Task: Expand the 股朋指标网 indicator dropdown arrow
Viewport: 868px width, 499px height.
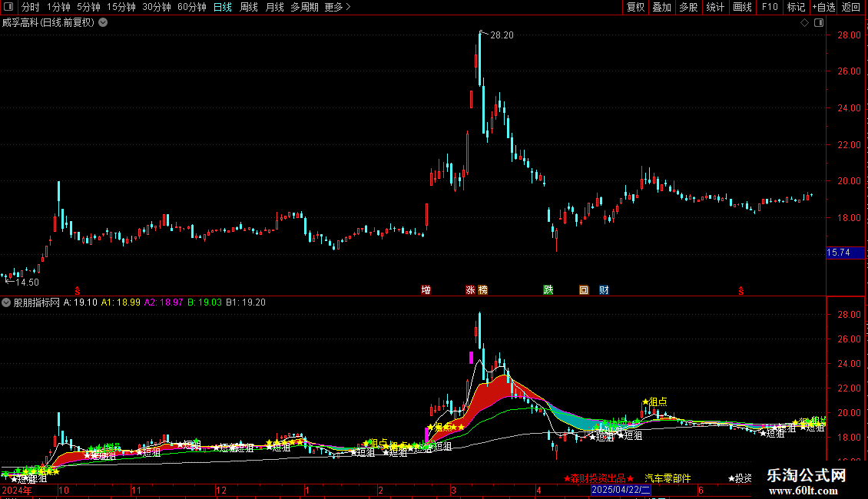Action: click(x=6, y=302)
